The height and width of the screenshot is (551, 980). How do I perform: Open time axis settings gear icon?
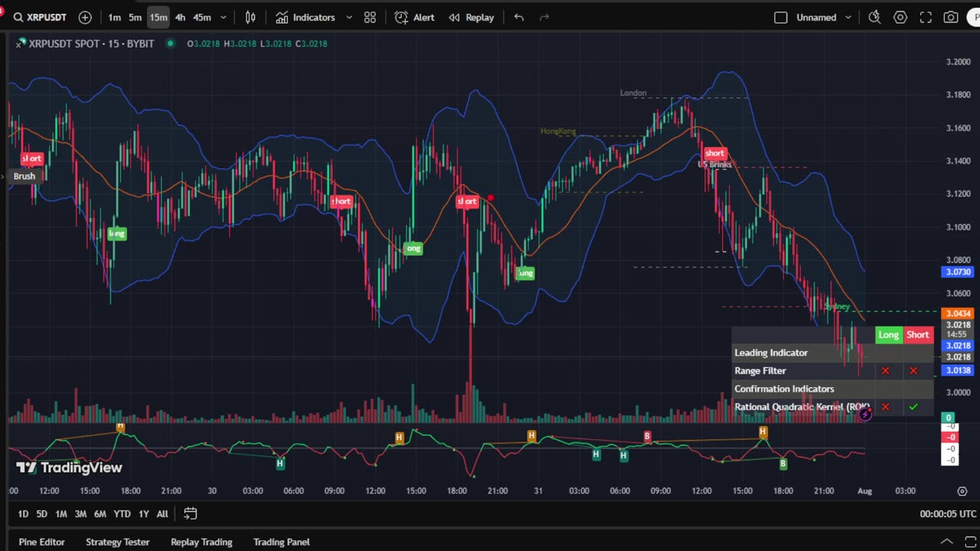point(962,491)
